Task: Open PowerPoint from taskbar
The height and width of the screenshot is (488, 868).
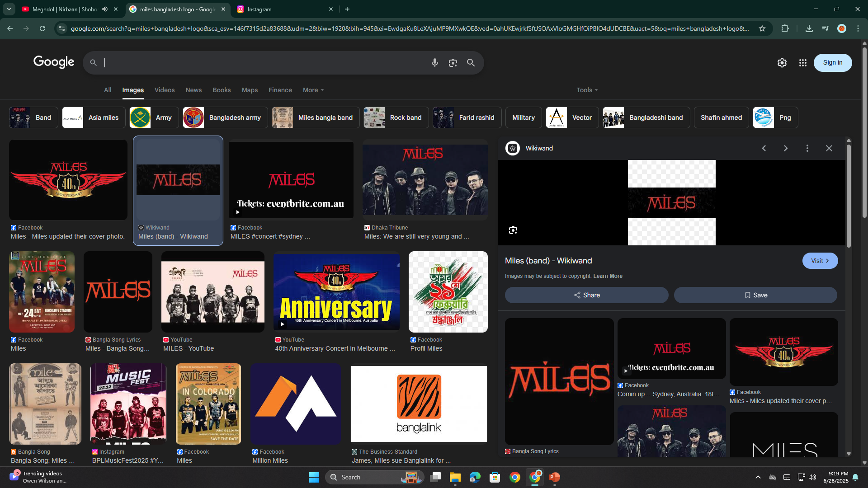Action: (x=555, y=477)
